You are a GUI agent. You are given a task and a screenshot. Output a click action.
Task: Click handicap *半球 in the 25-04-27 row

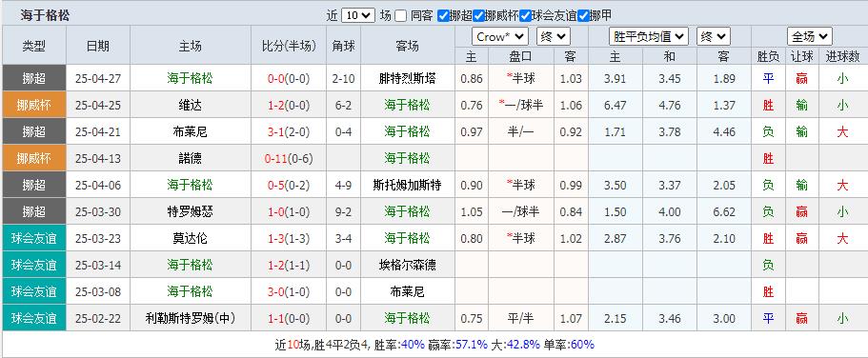click(x=521, y=79)
